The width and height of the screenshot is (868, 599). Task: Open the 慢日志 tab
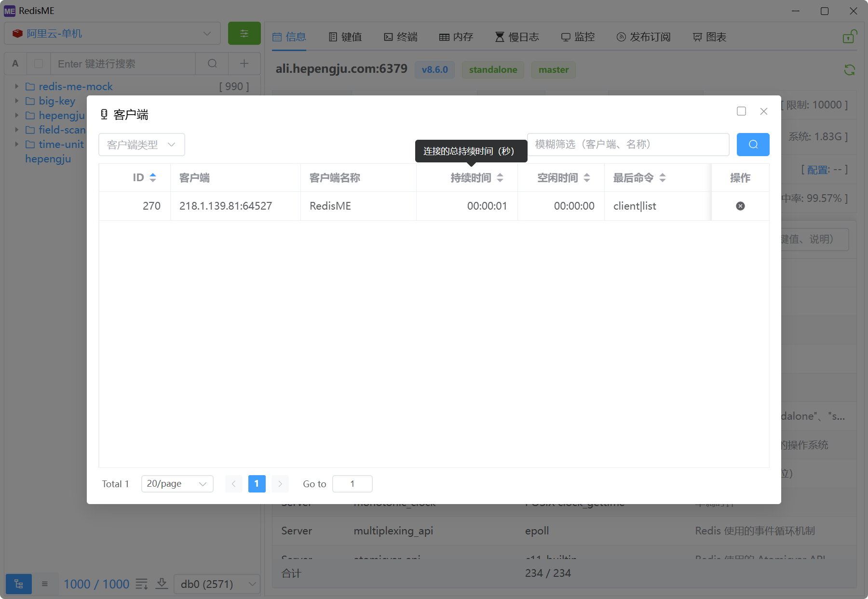pyautogui.click(x=517, y=37)
